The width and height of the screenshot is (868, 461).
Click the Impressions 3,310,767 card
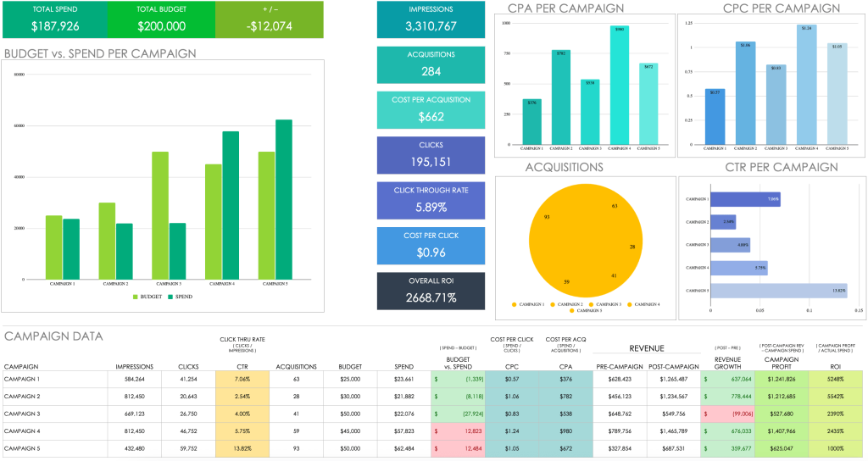pyautogui.click(x=431, y=19)
